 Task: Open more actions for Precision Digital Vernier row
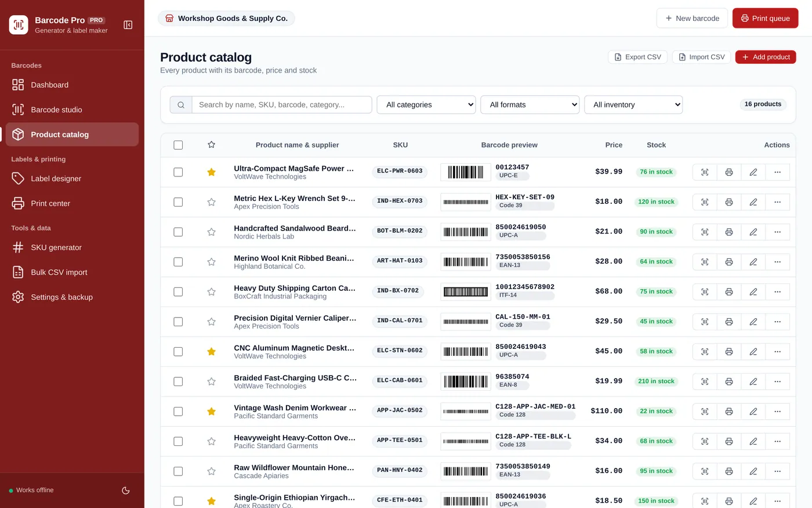click(778, 322)
